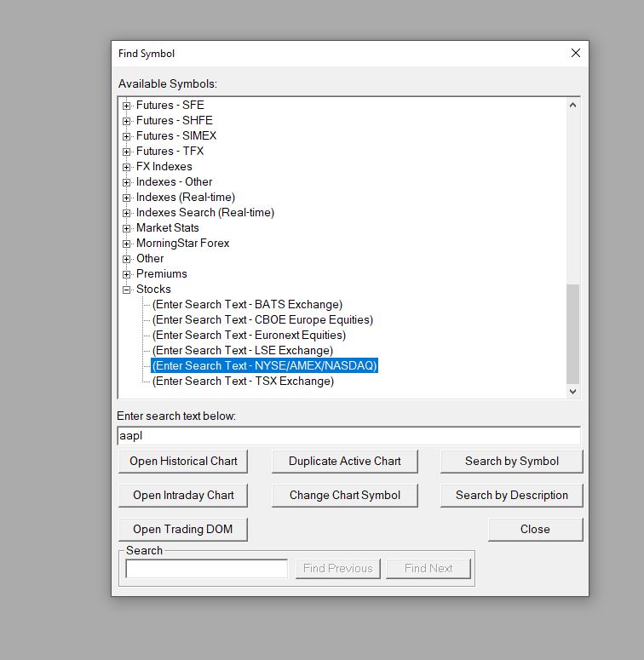
Task: Click the Find Next button
Action: 428,569
